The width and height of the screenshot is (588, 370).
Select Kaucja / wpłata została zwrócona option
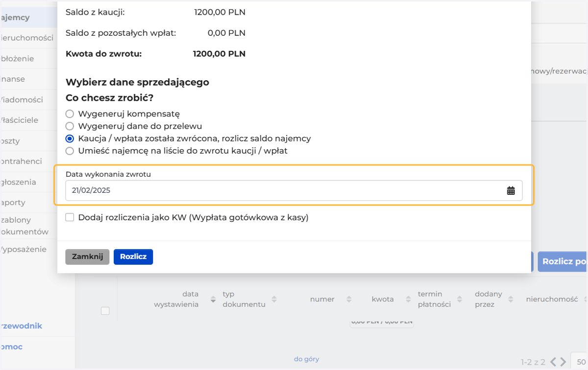70,139
